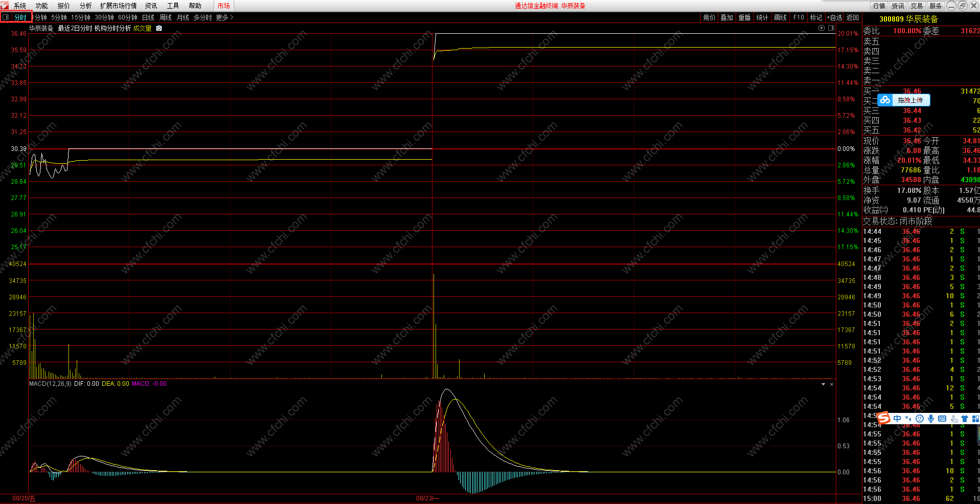Open Sogou skin shirt icon
Viewport: 980px width, 504px height.
point(965,419)
